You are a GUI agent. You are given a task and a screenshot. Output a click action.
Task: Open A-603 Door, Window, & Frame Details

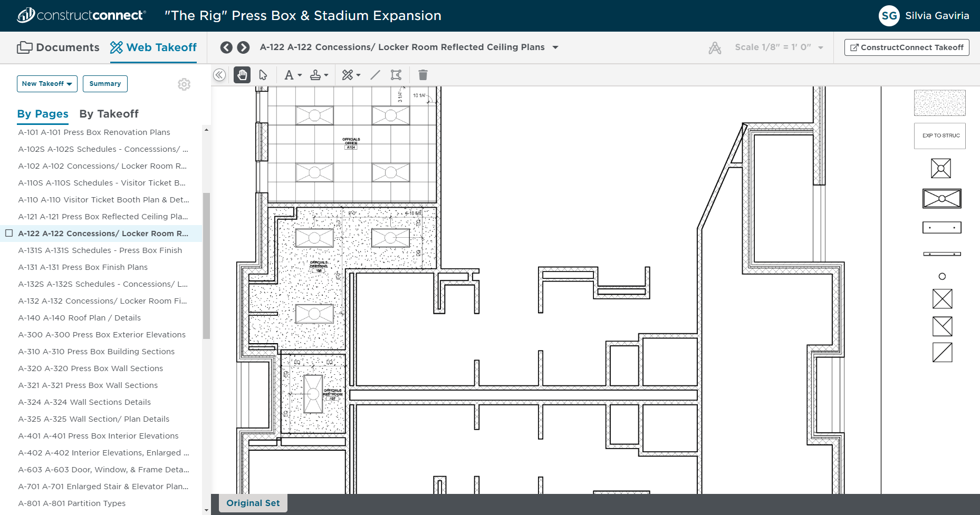coord(103,470)
